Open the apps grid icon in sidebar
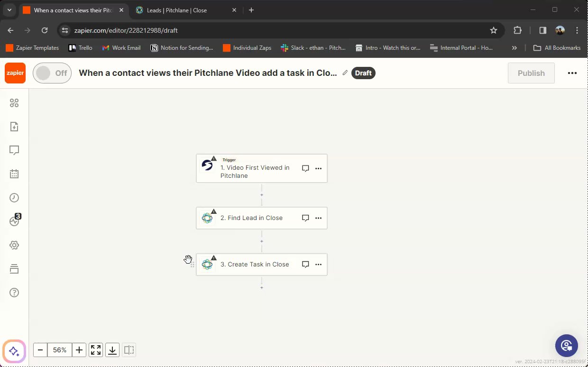This screenshot has width=588, height=367. [14, 103]
